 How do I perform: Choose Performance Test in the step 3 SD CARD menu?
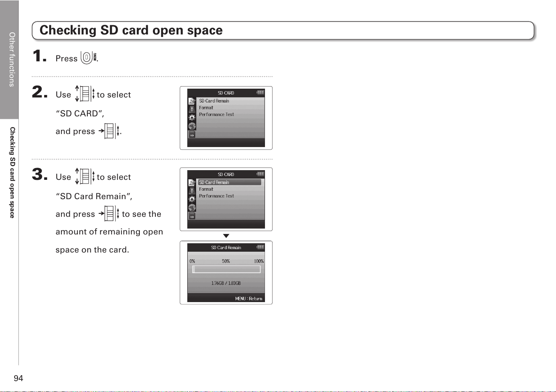click(217, 196)
